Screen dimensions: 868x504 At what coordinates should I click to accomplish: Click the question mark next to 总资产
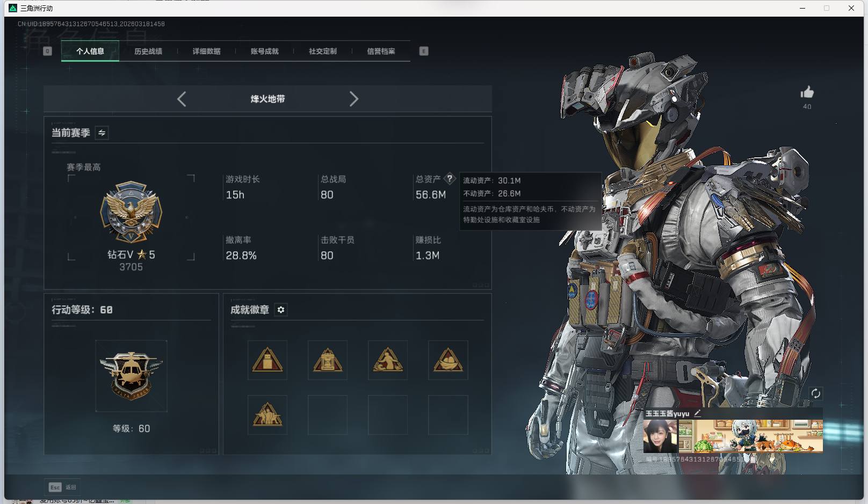click(450, 179)
